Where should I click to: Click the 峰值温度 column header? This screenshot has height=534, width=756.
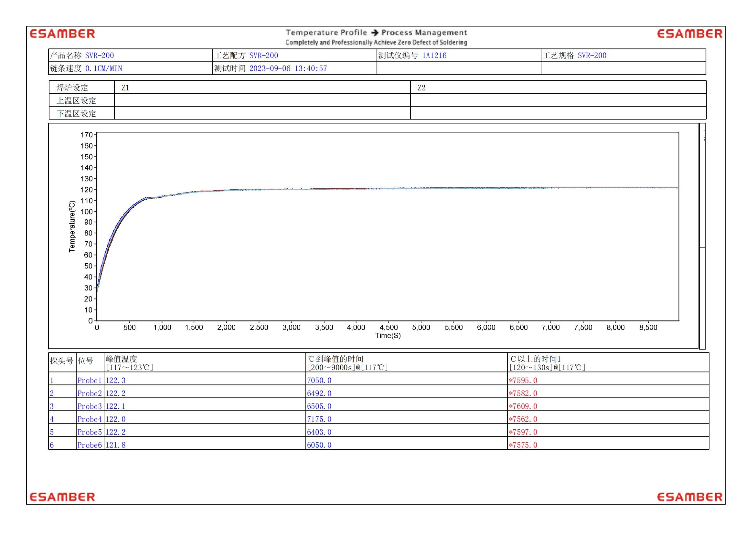(x=121, y=359)
